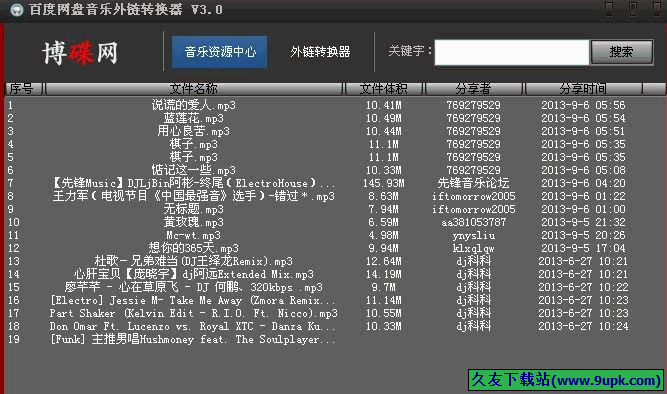Switch to the 音乐资源中心 tab
Screen dimensions: 667x394
point(219,52)
